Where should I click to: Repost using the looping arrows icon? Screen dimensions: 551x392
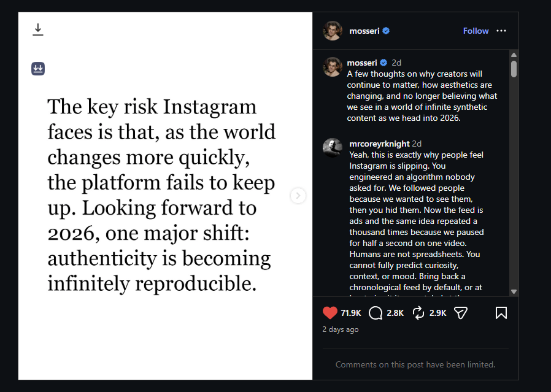pos(418,313)
